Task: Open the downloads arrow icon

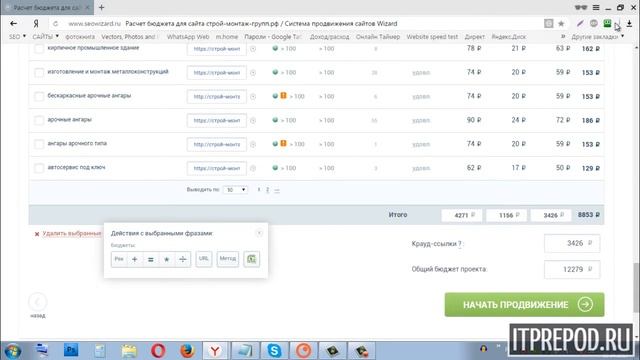Action: coord(629,24)
